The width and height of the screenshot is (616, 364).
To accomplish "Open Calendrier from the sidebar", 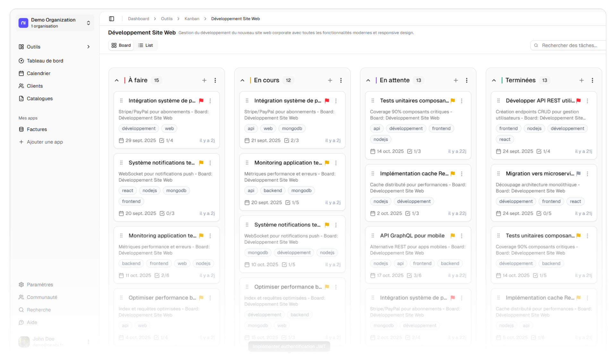I will 38,73.
